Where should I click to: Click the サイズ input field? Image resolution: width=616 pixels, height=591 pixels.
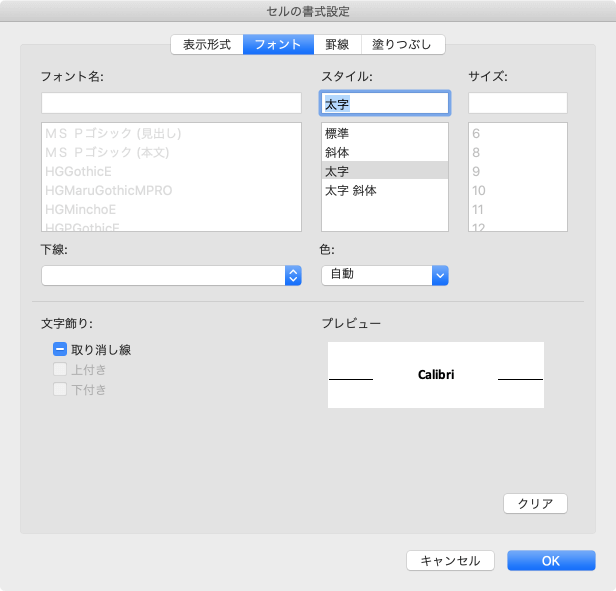[x=518, y=103]
